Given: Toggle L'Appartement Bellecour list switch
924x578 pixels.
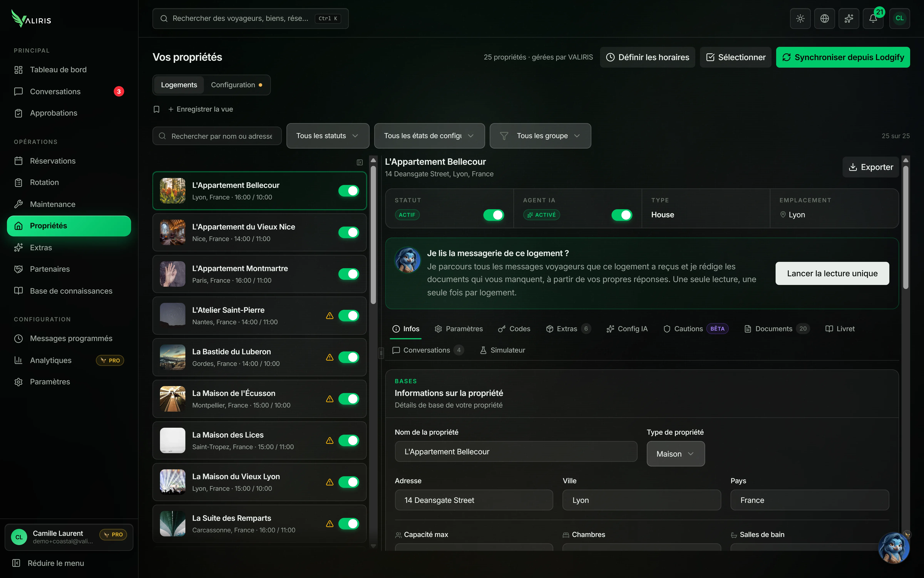Looking at the screenshot, I should (x=349, y=191).
